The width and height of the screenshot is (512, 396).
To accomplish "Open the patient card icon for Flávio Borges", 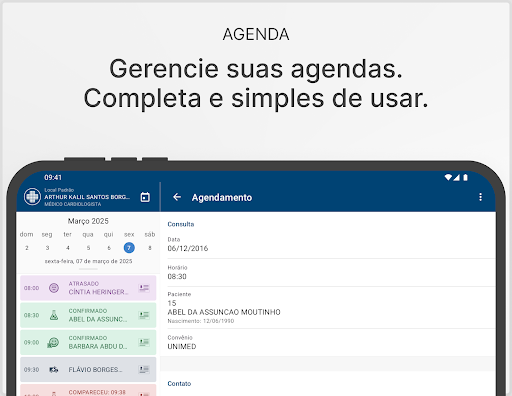I will coord(144,369).
